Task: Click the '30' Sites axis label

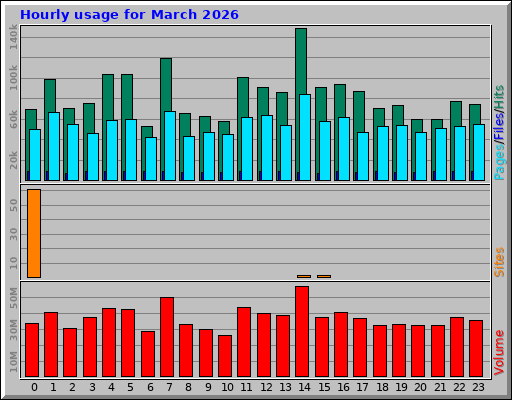Action: (x=13, y=234)
